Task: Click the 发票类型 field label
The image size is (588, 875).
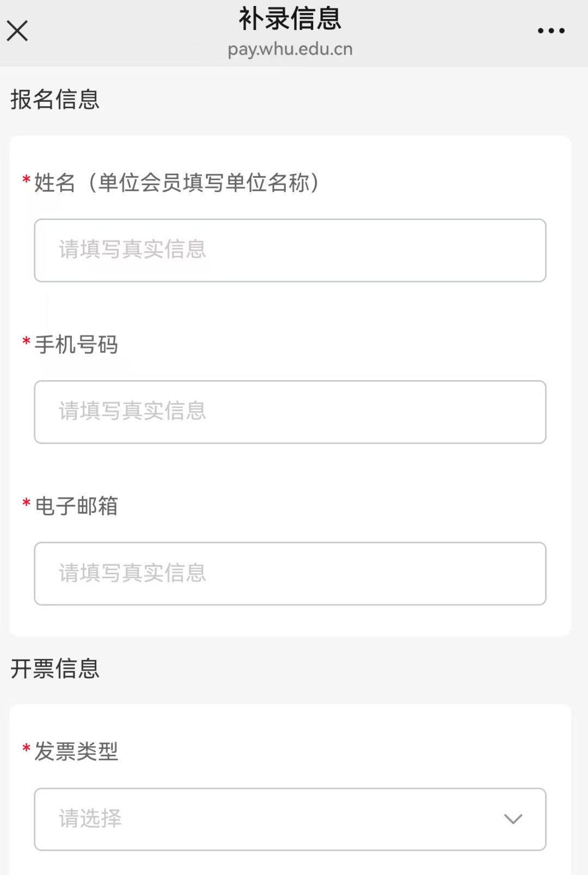Action: 76,751
